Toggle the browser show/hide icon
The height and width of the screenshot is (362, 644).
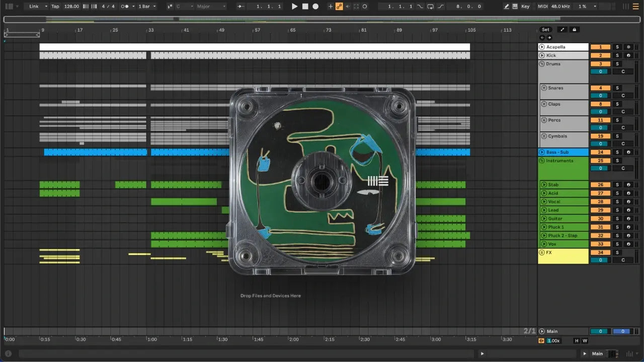click(x=9, y=7)
